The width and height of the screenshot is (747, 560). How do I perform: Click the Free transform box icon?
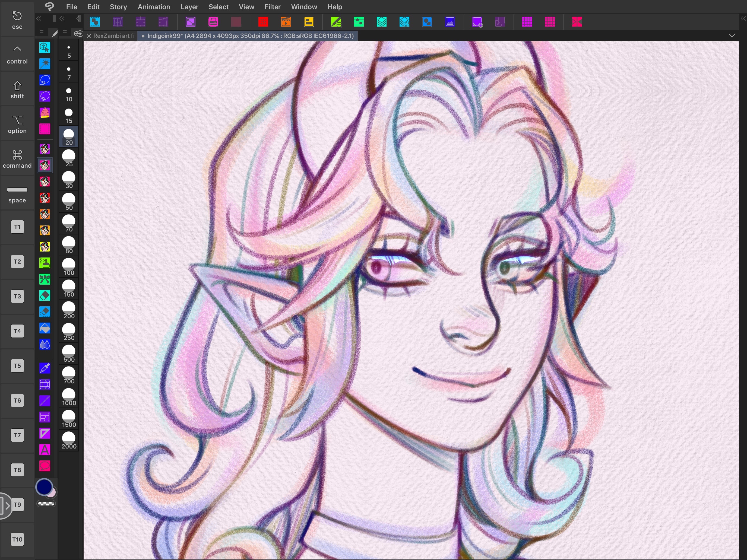(141, 22)
